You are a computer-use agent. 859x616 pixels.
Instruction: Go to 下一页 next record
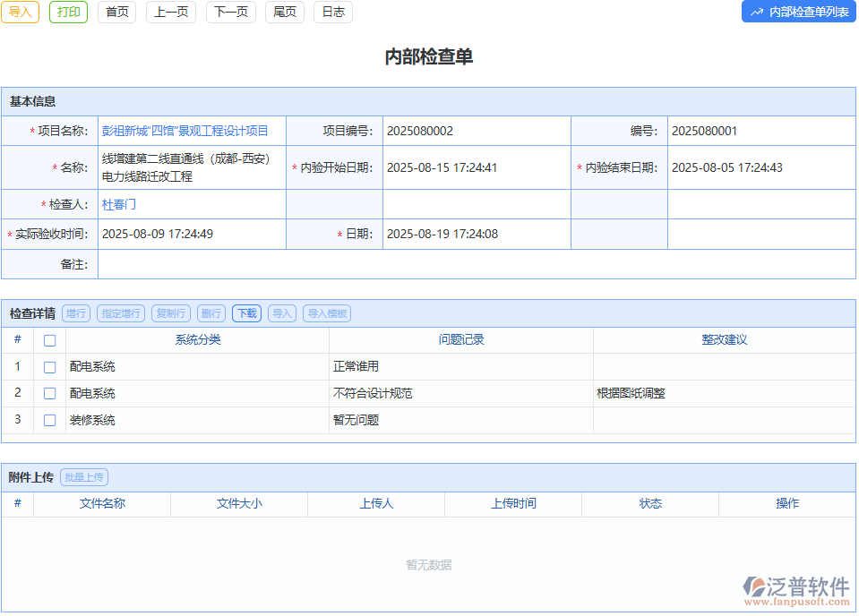230,13
